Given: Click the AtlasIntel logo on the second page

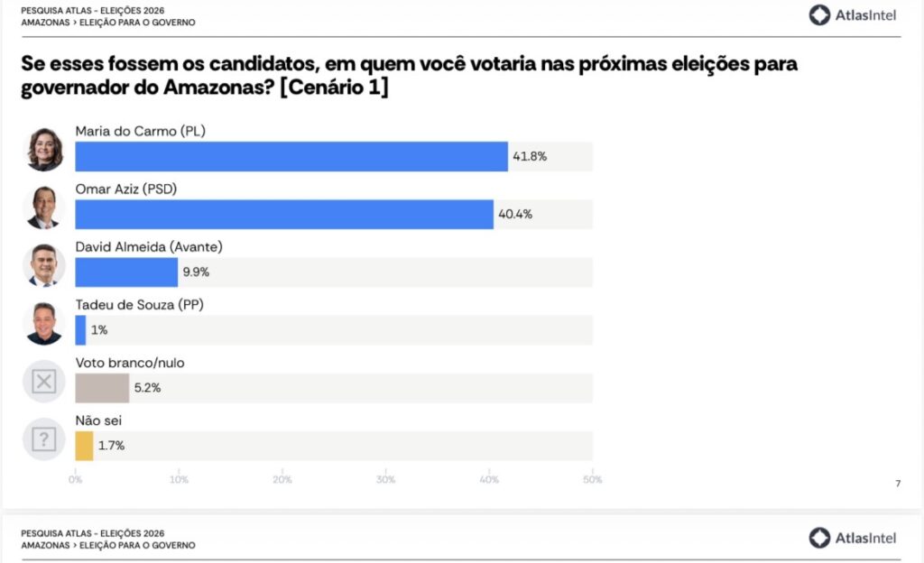Looking at the screenshot, I should tap(852, 538).
